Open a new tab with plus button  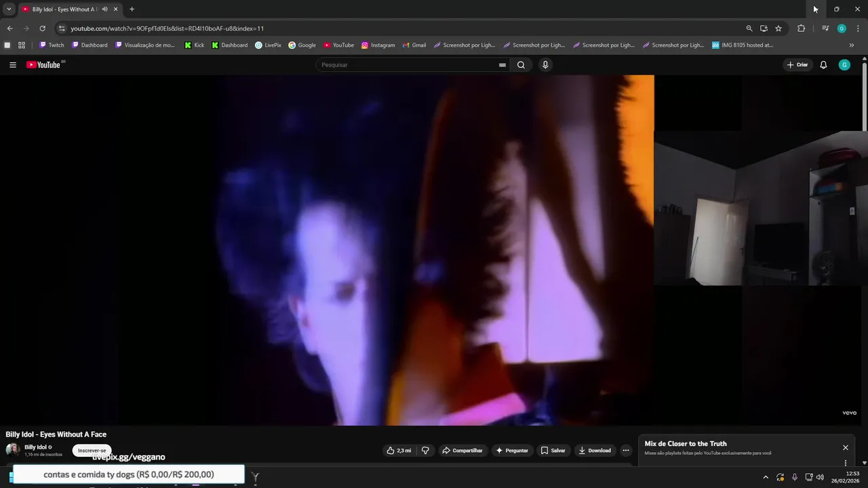pyautogui.click(x=132, y=9)
